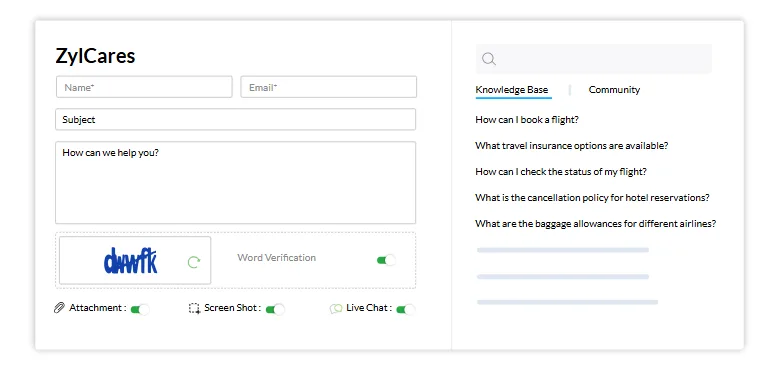This screenshot has height=380, width=774.
Task: Click the "Live Chat :" label text
Action: coord(369,308)
